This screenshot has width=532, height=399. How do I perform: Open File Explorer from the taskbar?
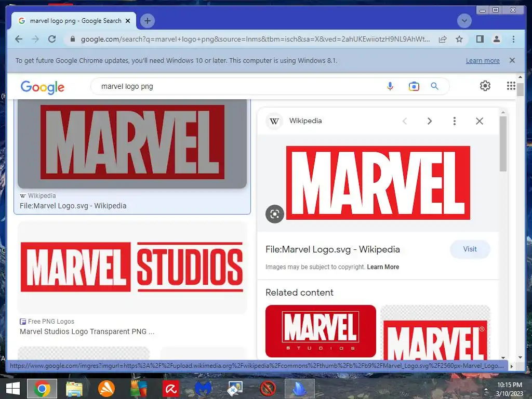(74, 389)
